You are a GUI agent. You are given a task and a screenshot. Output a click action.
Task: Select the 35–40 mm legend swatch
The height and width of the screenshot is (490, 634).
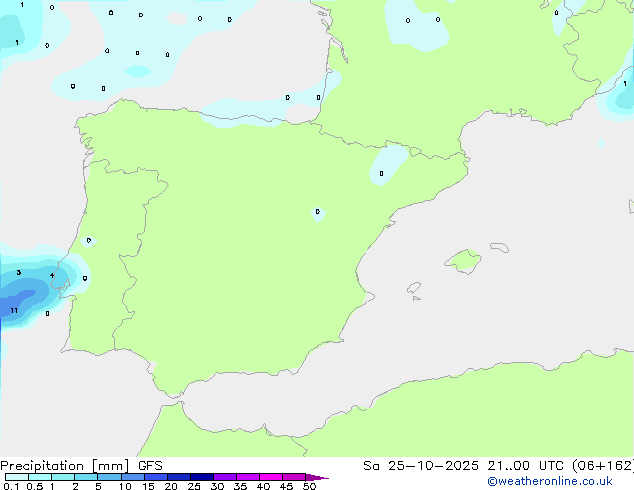pos(248,477)
